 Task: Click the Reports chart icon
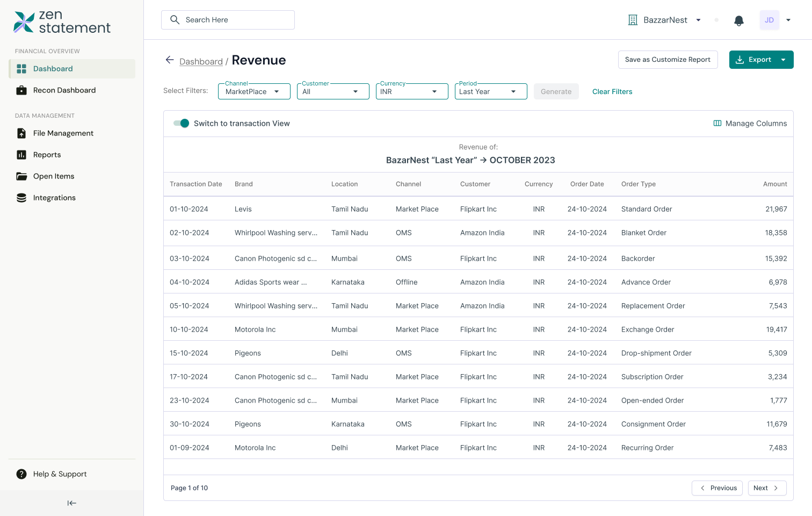[x=21, y=155]
